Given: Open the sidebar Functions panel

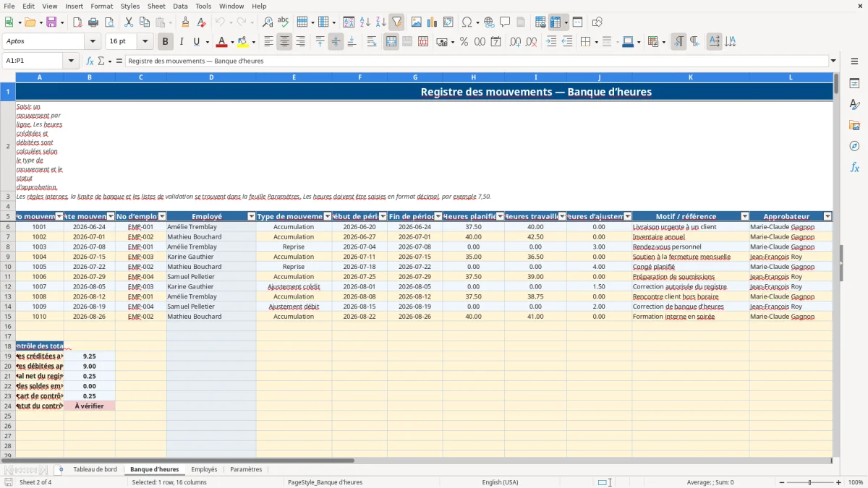Looking at the screenshot, I should click(x=854, y=167).
